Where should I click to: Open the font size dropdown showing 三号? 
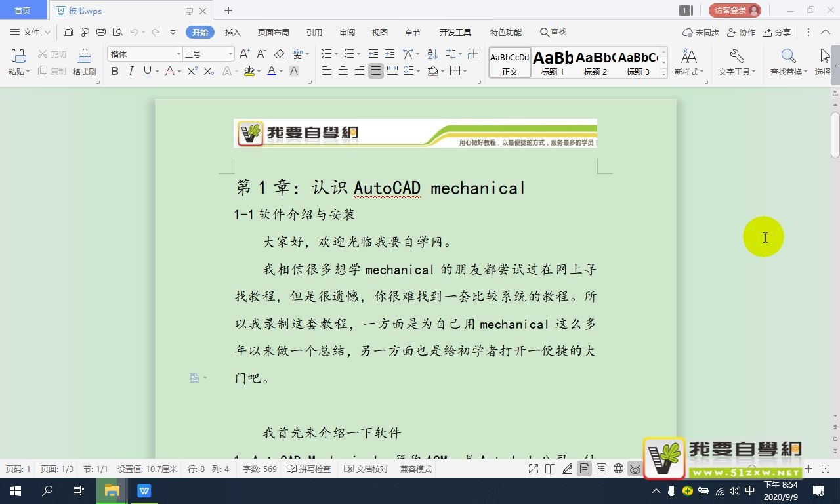click(x=230, y=54)
